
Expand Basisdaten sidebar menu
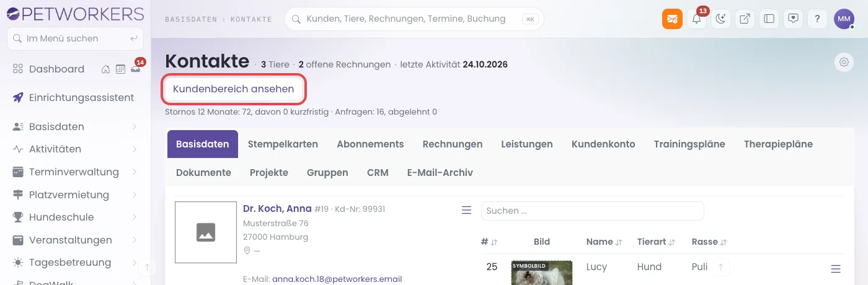pos(75,127)
